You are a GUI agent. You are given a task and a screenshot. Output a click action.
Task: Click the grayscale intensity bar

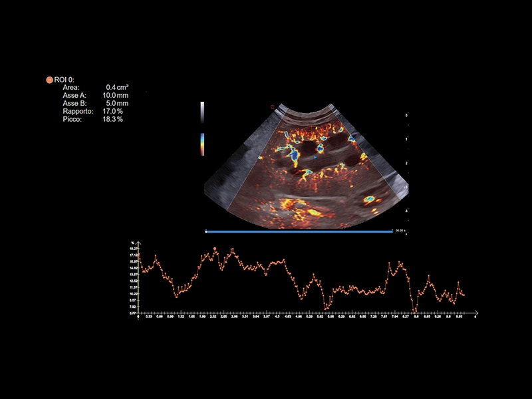point(202,112)
